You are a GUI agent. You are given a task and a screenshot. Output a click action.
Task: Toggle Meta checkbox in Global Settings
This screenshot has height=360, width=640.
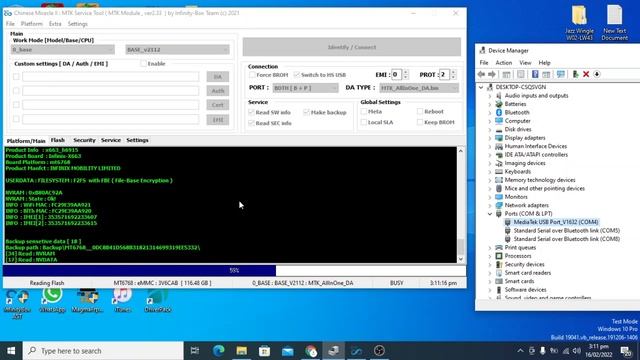coord(364,111)
